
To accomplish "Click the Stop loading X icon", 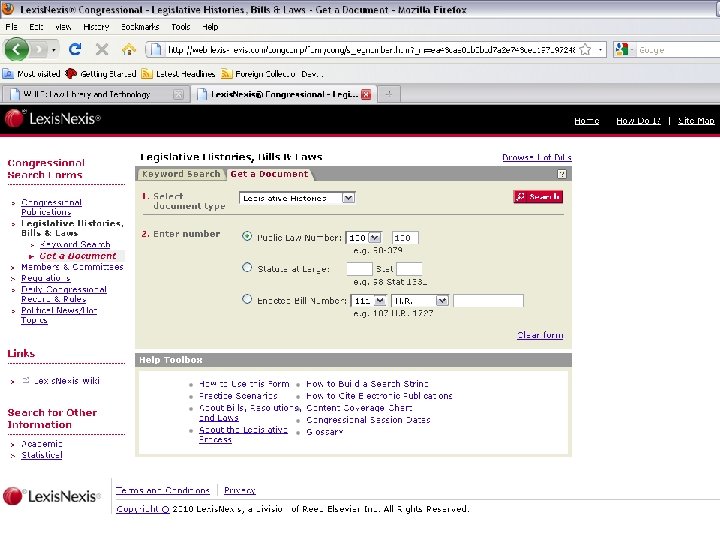I will [x=102, y=49].
